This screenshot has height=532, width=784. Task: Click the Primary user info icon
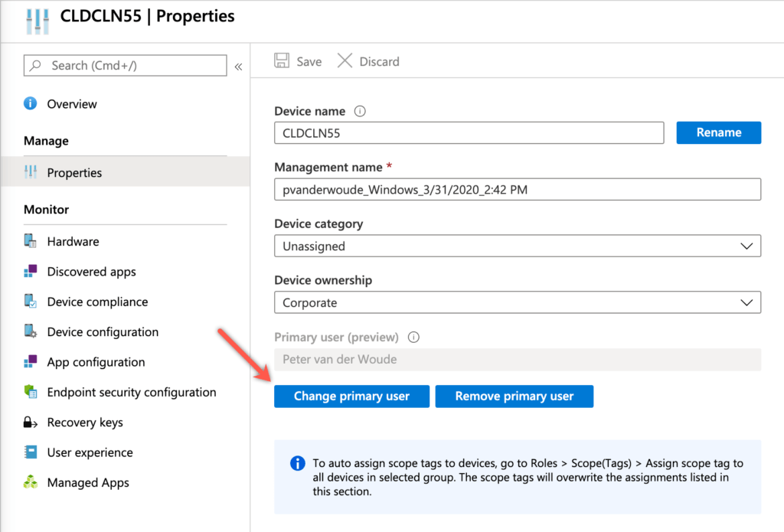(x=413, y=337)
